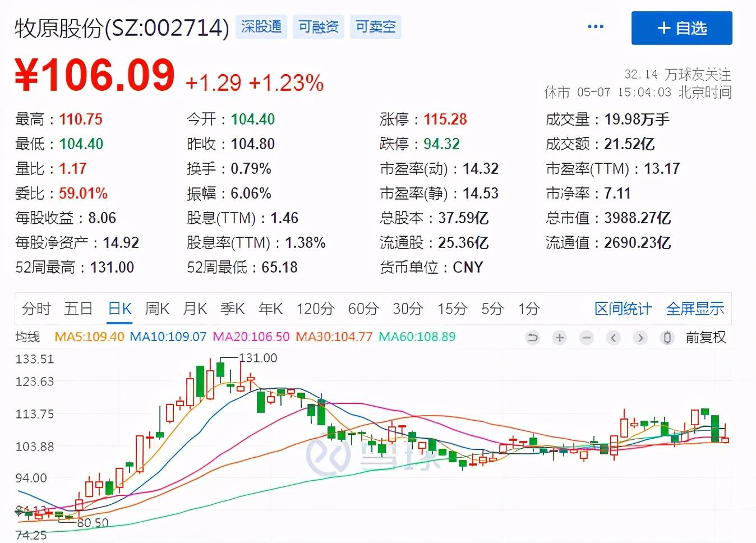Click 每股收益 value 8.06
This screenshot has height=543, width=756.
[x=102, y=218]
